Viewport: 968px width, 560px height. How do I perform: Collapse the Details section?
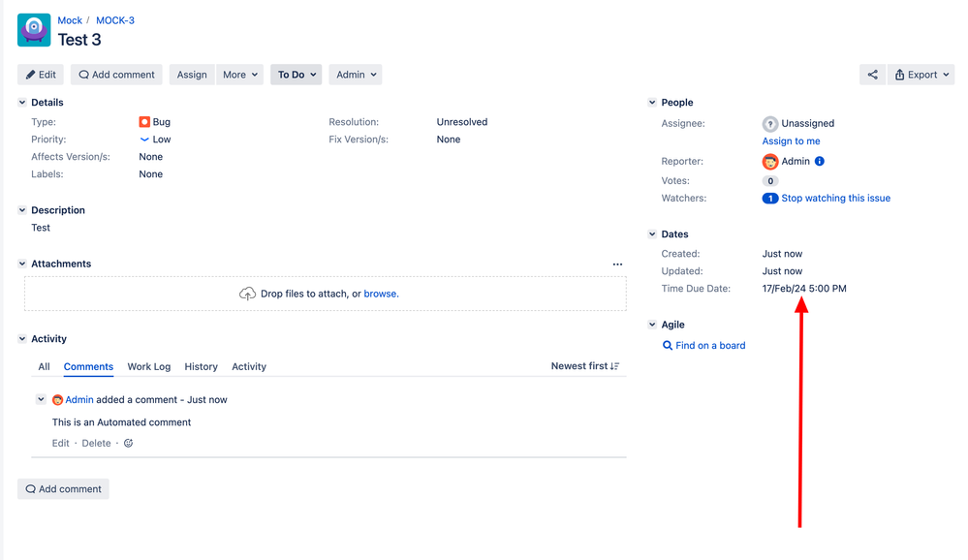click(22, 103)
